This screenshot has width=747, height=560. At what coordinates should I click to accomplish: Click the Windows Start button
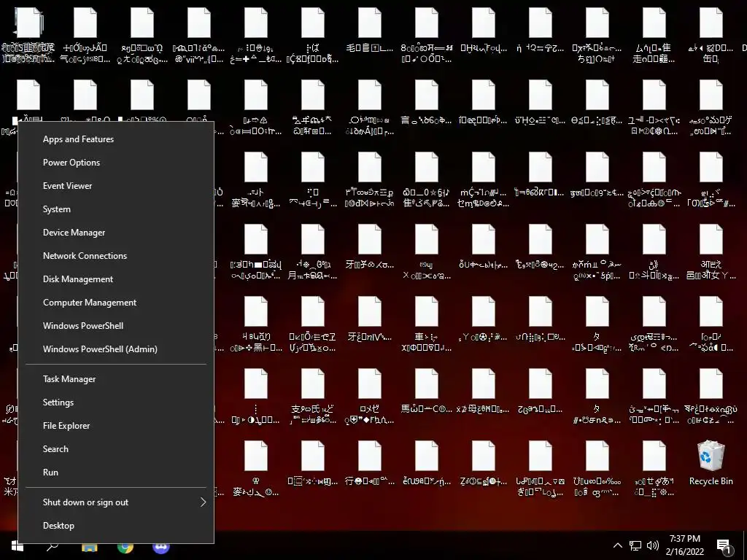[18, 546]
